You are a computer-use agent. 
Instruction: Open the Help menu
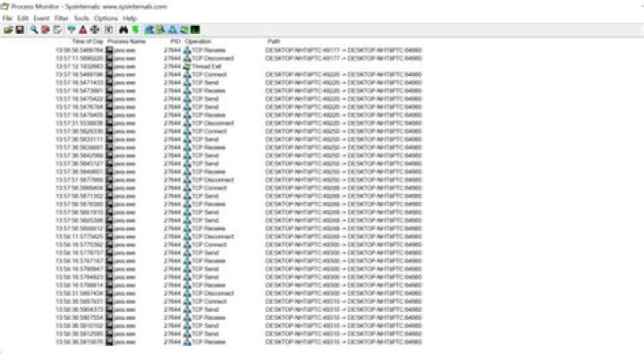click(130, 19)
